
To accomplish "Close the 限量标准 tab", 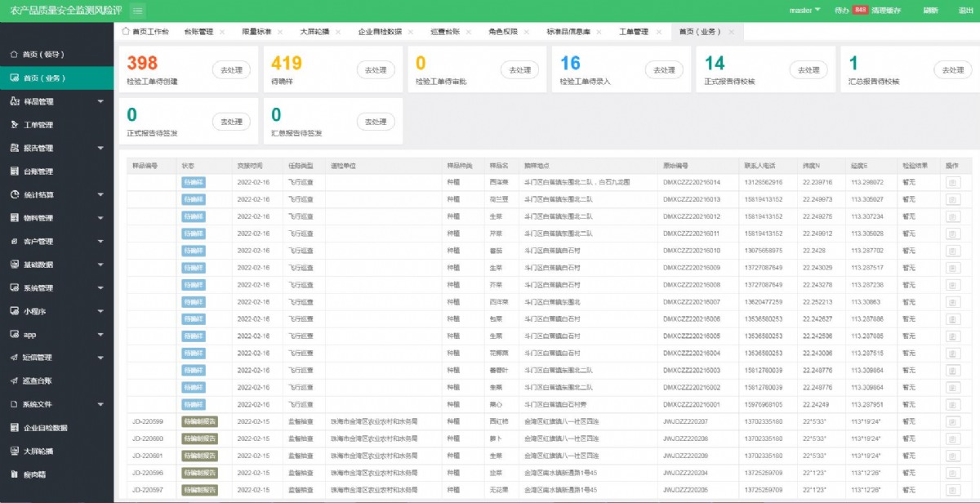I will coord(280,32).
